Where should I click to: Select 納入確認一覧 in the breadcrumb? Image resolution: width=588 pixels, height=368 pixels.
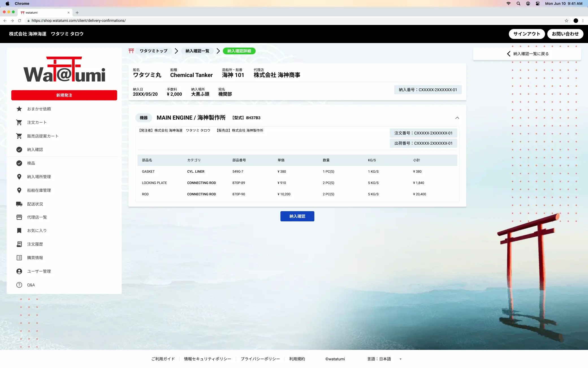[x=197, y=51]
